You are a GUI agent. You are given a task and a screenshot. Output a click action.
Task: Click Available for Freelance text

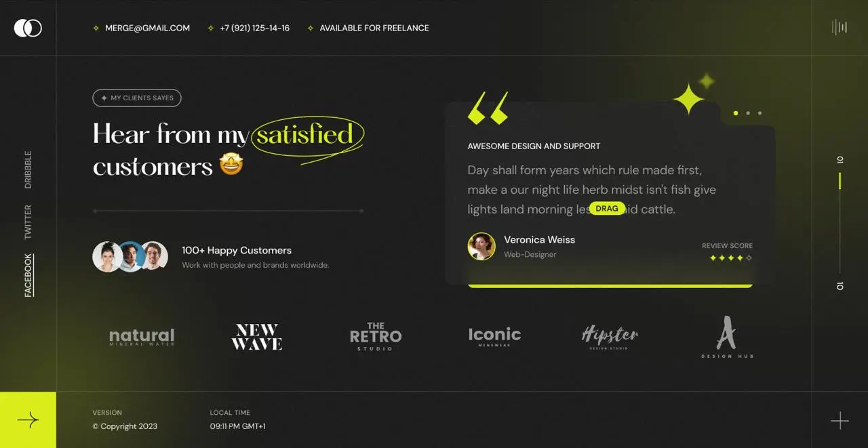tap(374, 28)
